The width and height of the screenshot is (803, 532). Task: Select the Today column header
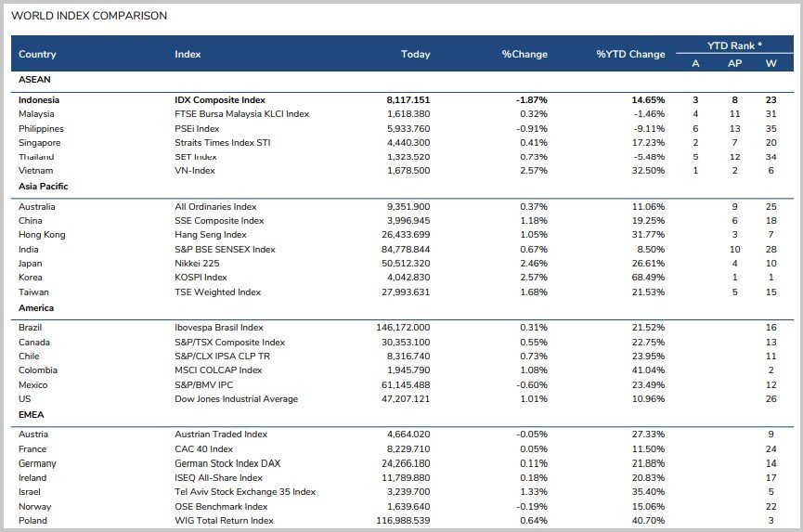pyautogui.click(x=415, y=55)
